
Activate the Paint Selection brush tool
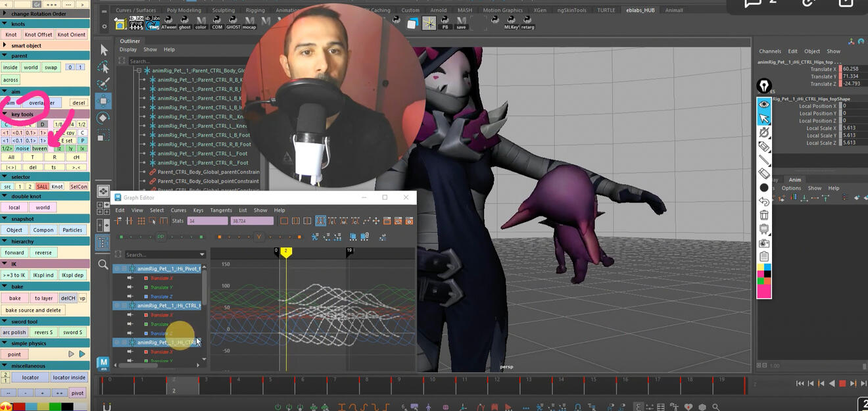[x=103, y=84]
